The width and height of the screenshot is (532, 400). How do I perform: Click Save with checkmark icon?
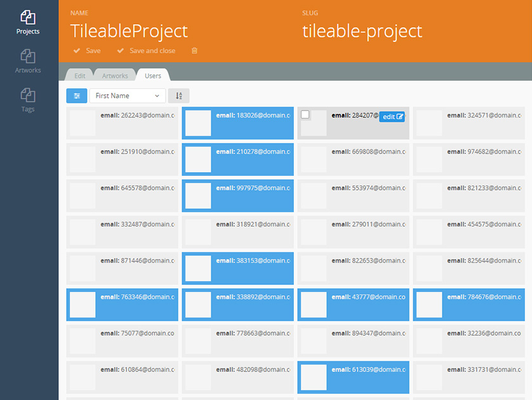[87, 51]
